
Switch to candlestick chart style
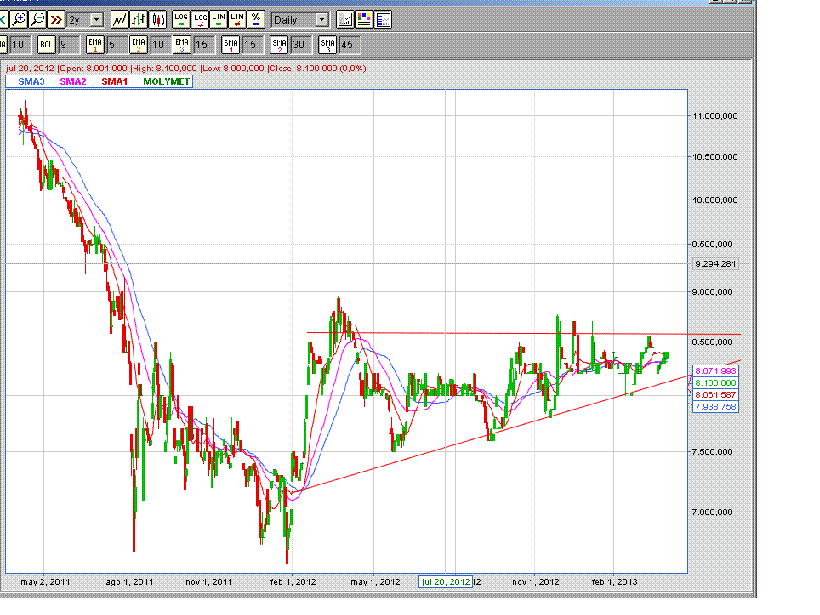coord(156,19)
